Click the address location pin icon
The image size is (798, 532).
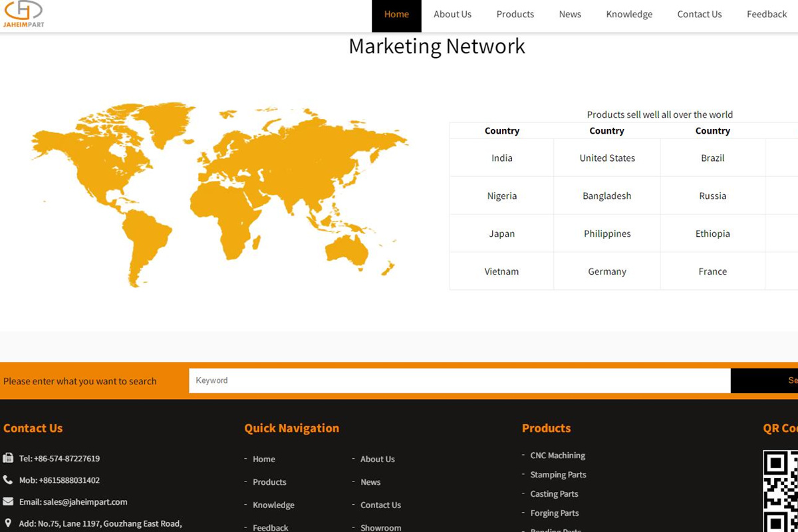pos(8,523)
